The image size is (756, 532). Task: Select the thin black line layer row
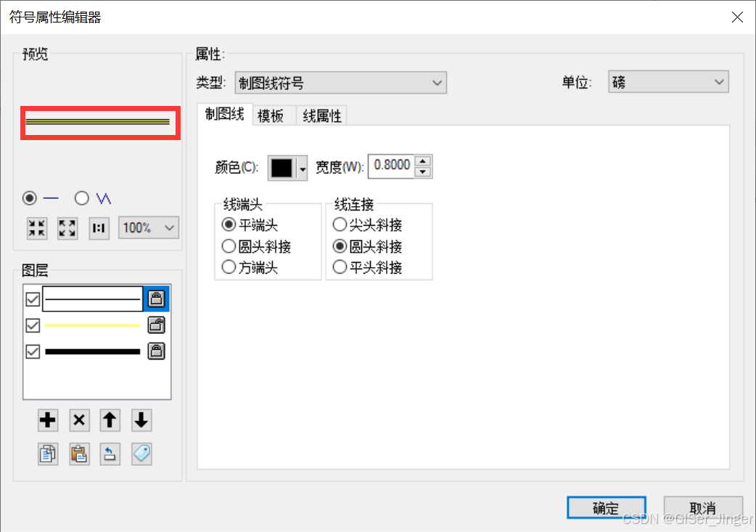coord(93,299)
